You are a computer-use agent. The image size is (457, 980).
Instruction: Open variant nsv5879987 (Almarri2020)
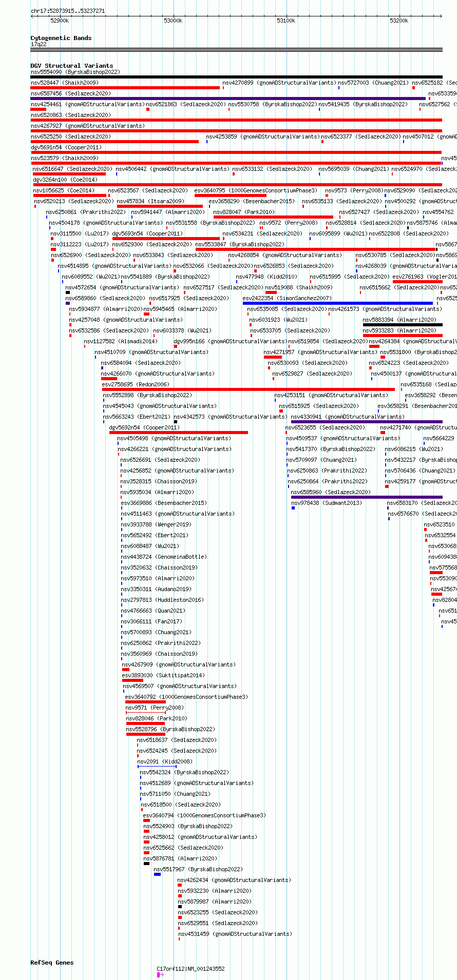pyautogui.click(x=215, y=901)
